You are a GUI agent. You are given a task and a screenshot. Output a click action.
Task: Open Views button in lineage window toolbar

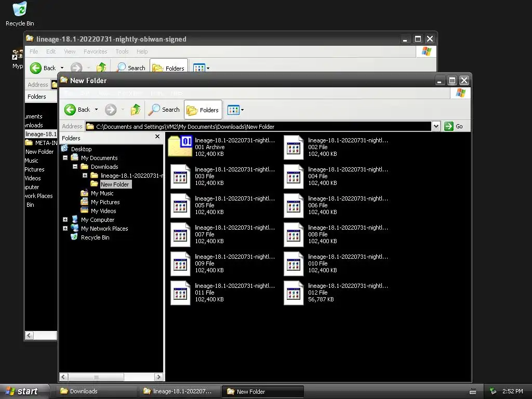[x=199, y=68]
